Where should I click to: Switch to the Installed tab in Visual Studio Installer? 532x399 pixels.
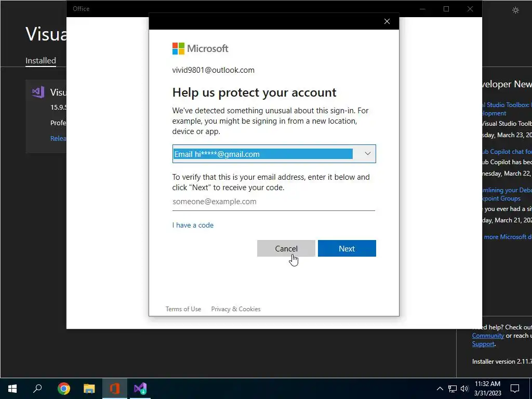click(41, 61)
